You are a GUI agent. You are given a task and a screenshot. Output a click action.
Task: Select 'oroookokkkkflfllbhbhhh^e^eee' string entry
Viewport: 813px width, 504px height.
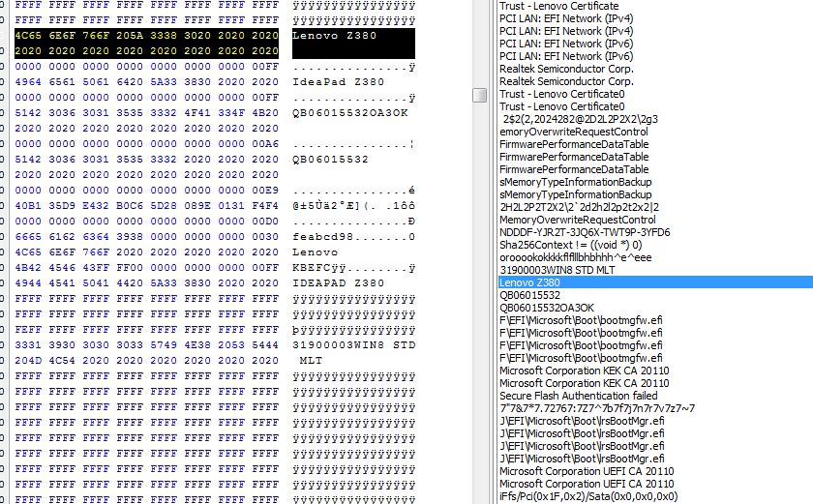click(576, 257)
